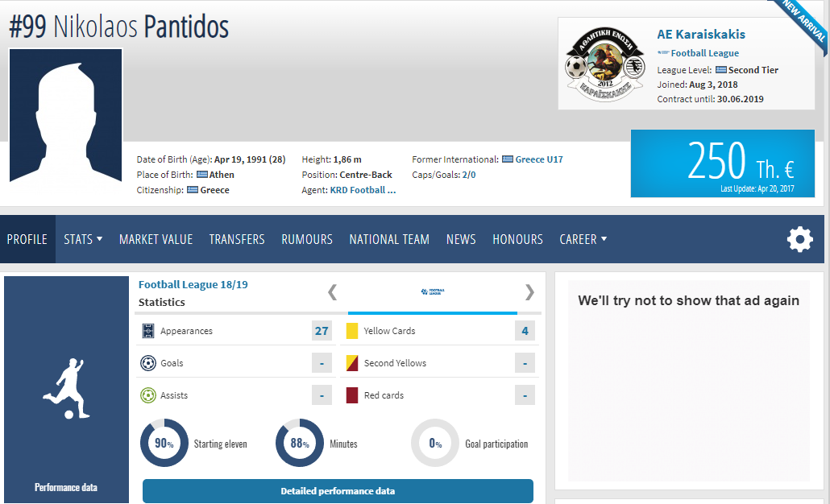The image size is (830, 504).
Task: Expand the STATS dropdown menu
Action: click(83, 240)
